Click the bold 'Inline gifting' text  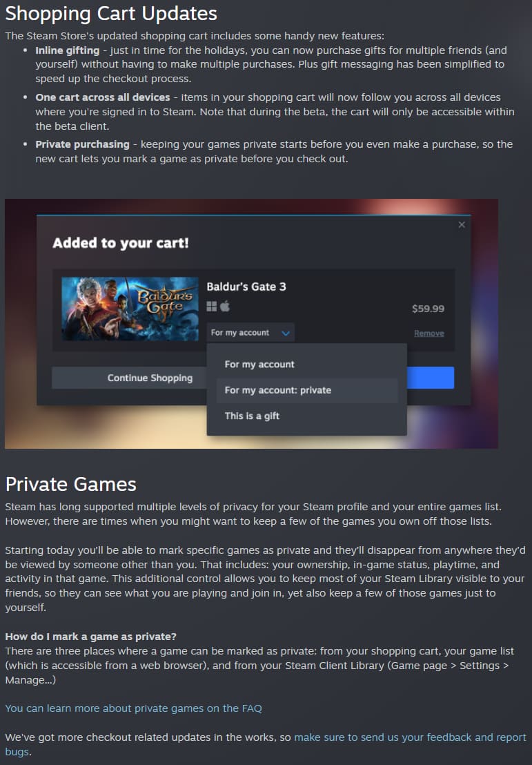click(68, 50)
